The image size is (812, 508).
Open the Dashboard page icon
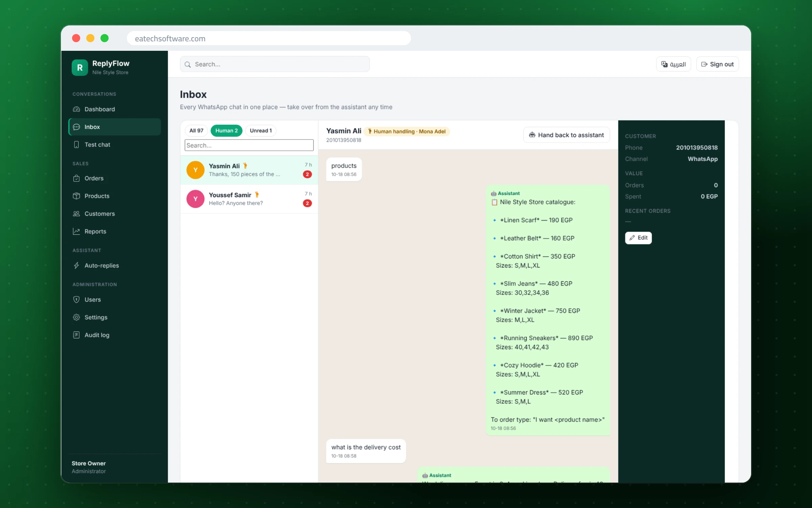[x=76, y=109]
